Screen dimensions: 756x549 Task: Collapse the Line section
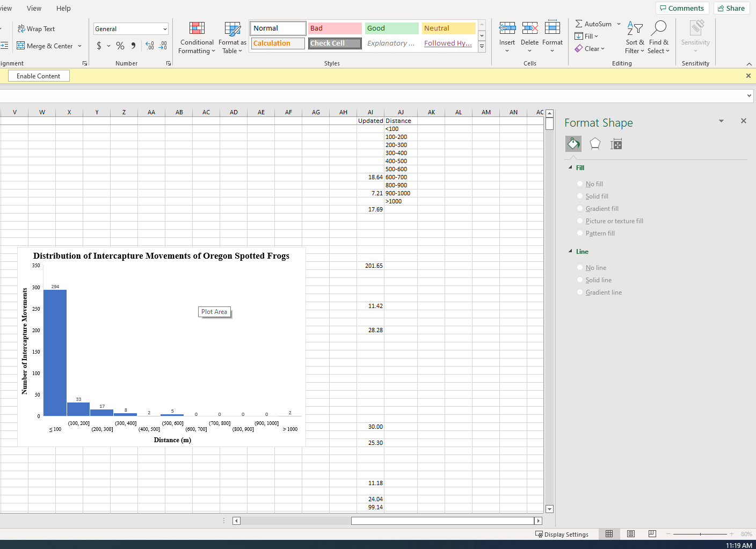(570, 251)
